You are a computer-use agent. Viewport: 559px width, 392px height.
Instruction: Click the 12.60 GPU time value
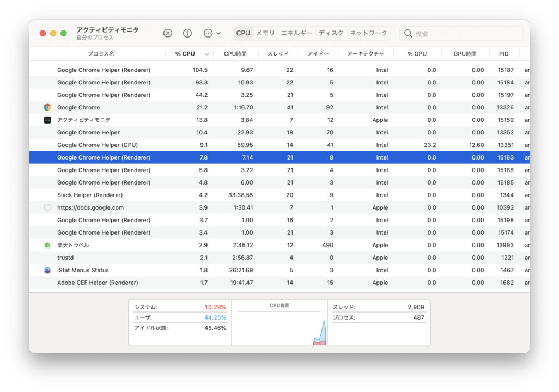[x=476, y=145]
